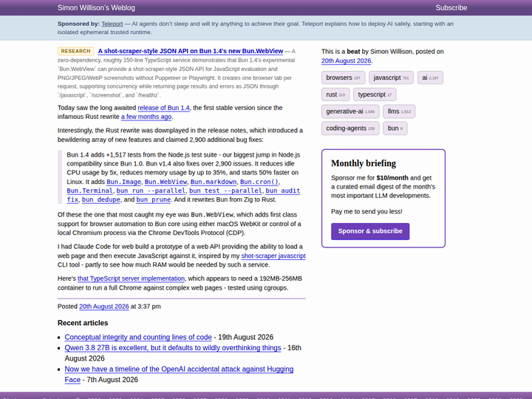532x399 pixels.
Task: Open the 'Qwen 3.8 27B is excellent' article
Action: 173,348
